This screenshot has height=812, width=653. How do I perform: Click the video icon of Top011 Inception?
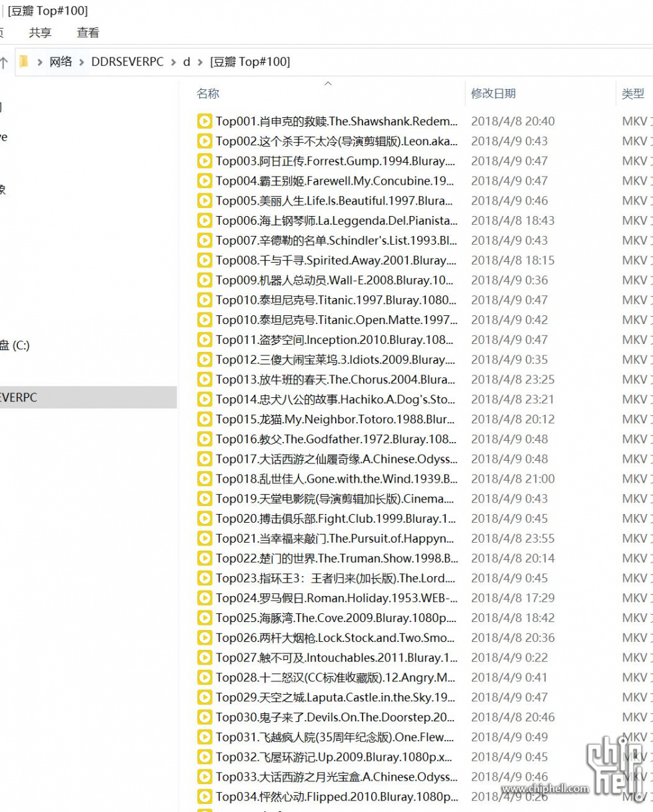click(204, 340)
